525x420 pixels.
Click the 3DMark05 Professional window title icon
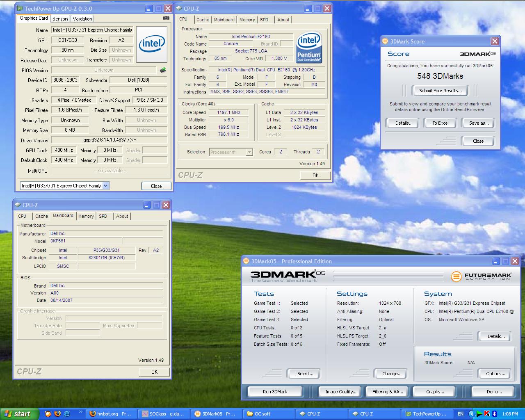246,261
